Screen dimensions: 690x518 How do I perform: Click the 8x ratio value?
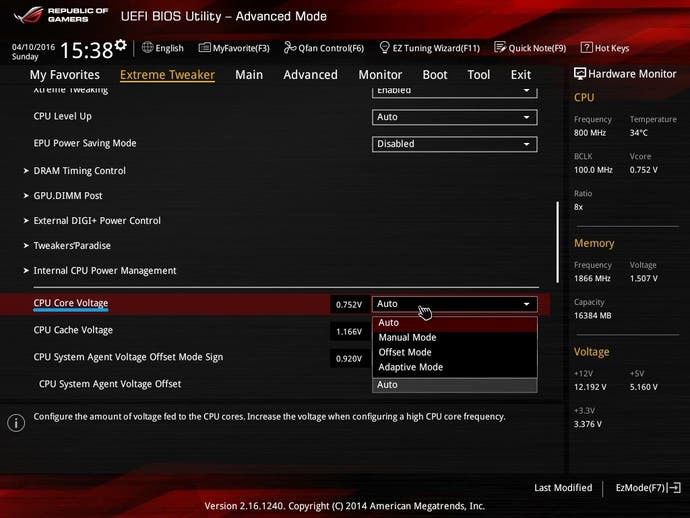pyautogui.click(x=578, y=207)
